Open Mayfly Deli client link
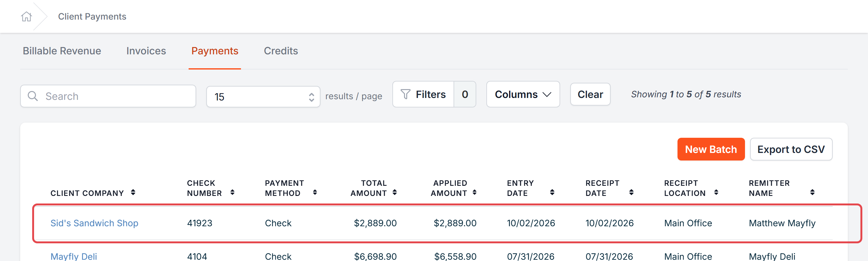This screenshot has height=261, width=868. tap(74, 256)
